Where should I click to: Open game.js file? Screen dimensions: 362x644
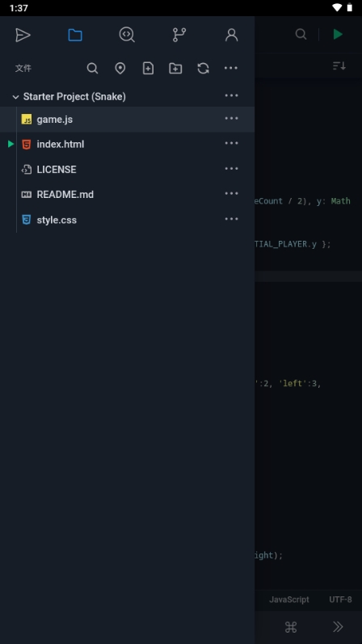128,120
